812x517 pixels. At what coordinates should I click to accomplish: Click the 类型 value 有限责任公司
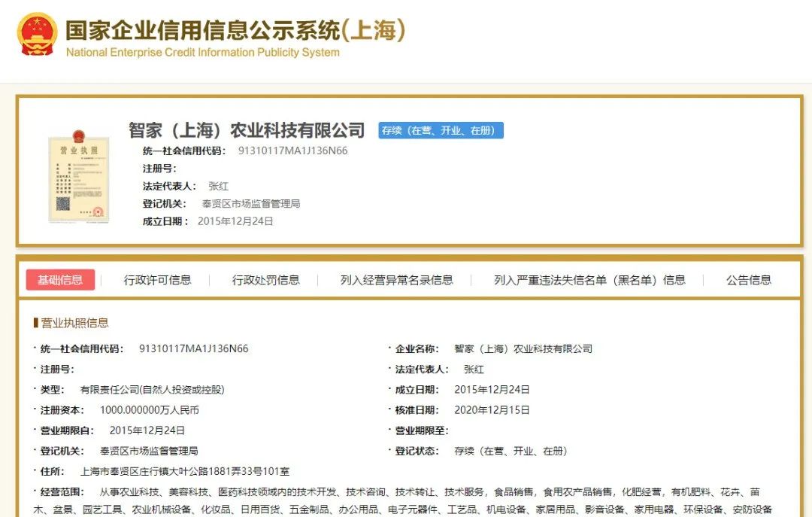pyautogui.click(x=152, y=390)
